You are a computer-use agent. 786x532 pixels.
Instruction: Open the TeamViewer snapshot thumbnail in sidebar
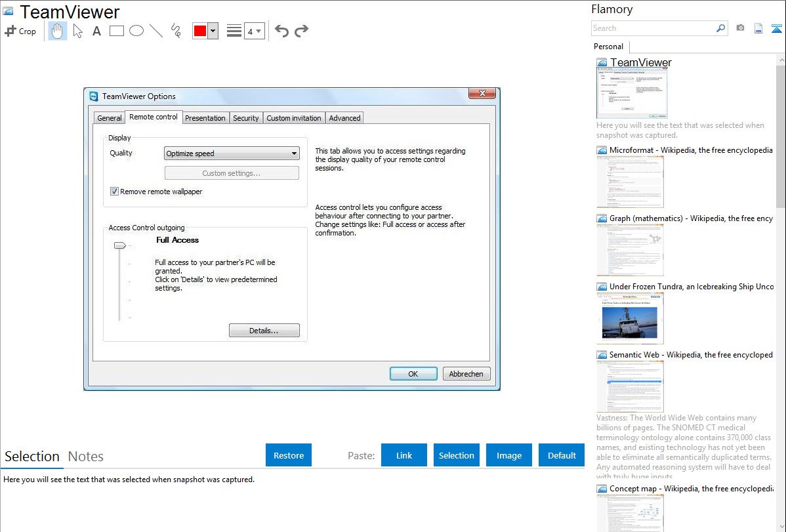coord(632,93)
